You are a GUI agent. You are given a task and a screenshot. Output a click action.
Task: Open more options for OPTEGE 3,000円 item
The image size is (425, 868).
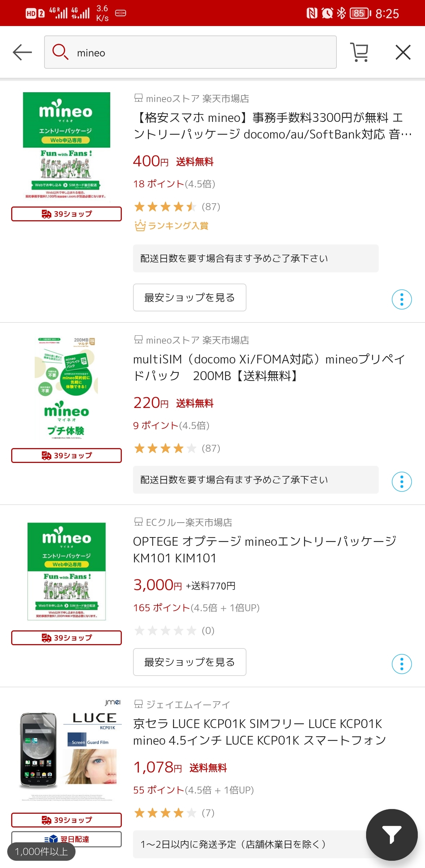coord(402,664)
